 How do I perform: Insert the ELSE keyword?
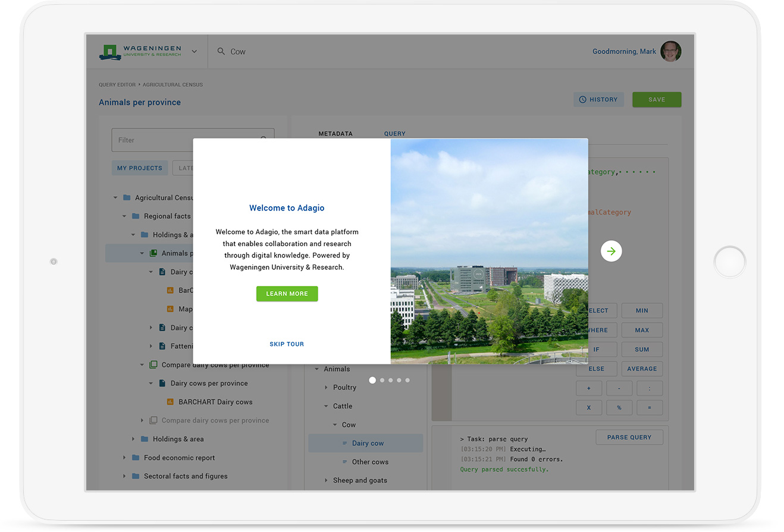(597, 369)
